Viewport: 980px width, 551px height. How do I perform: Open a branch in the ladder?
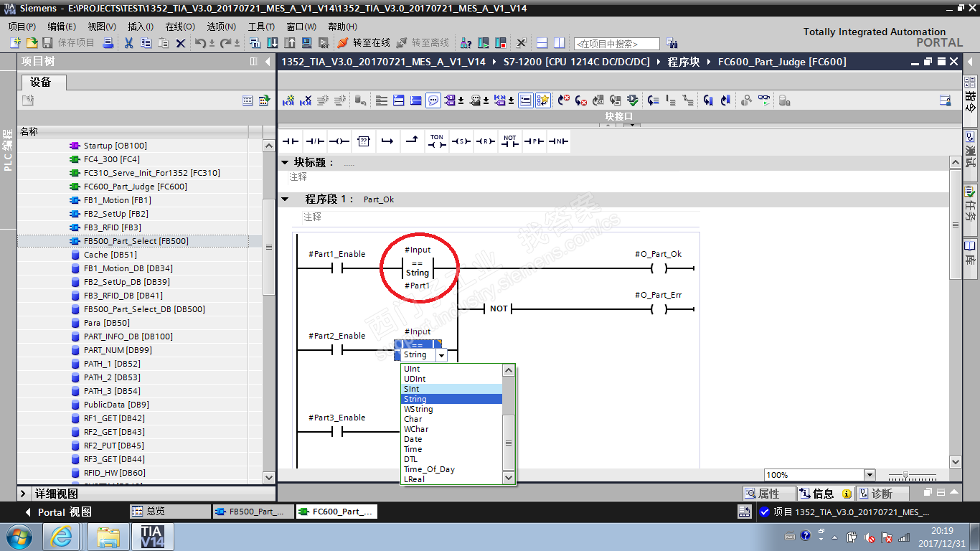pyautogui.click(x=388, y=141)
